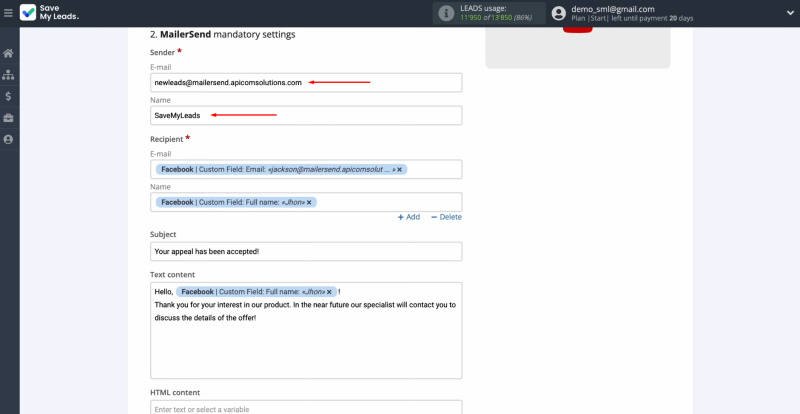
Task: Click the Delete recipient link
Action: tap(446, 217)
